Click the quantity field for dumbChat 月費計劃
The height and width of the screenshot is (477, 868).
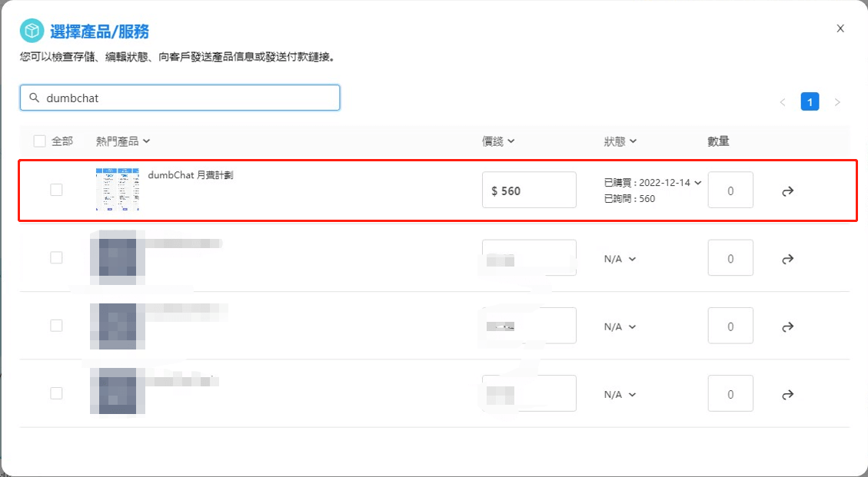pos(730,190)
